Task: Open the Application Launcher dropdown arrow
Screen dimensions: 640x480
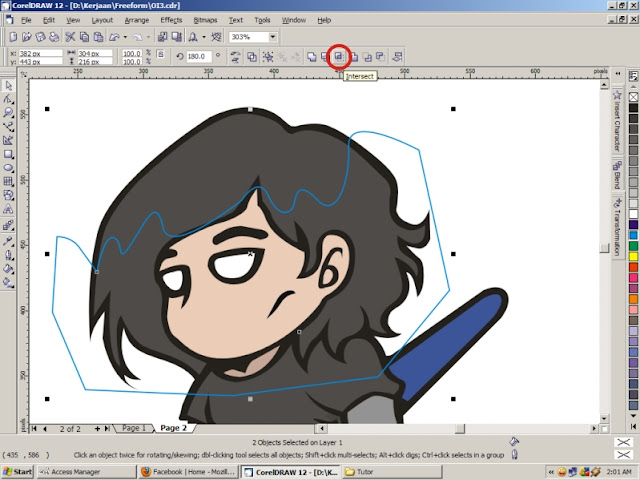Action: pyautogui.click(x=204, y=37)
